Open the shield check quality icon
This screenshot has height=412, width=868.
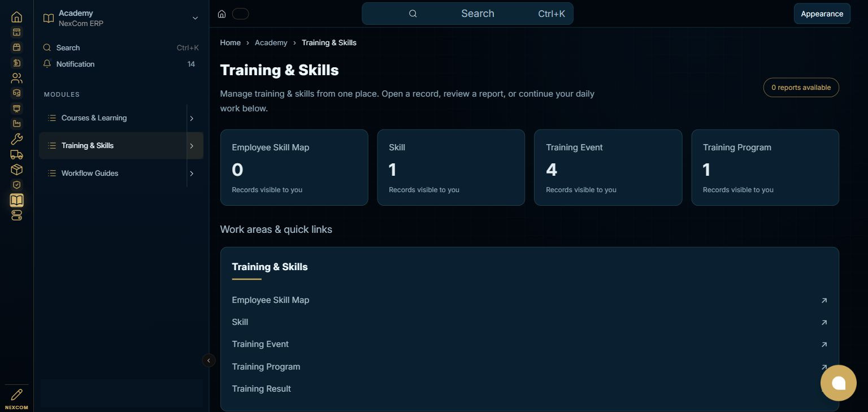pyautogui.click(x=17, y=185)
